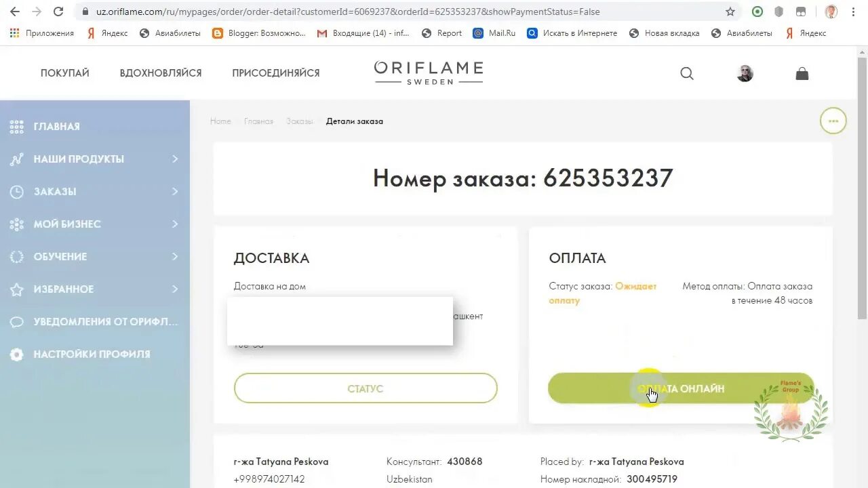The height and width of the screenshot is (488, 868).
Task: Open Report bookmark
Action: [x=441, y=33]
